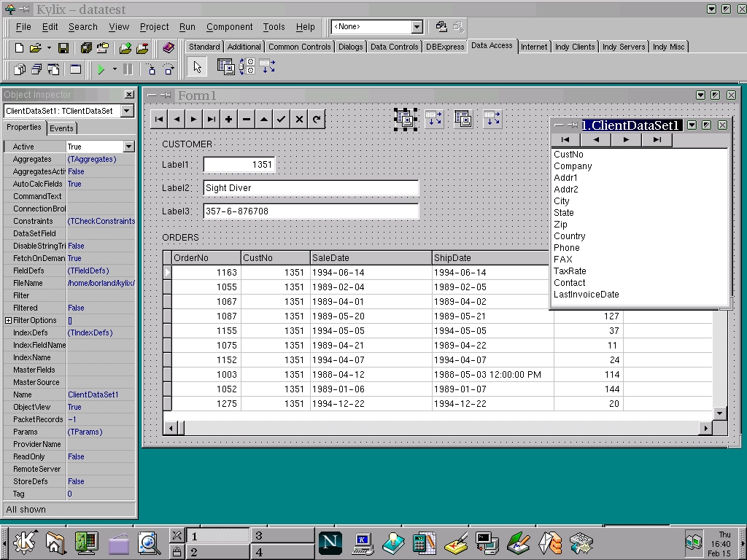Image resolution: width=747 pixels, height=560 pixels.
Task: Switch to the Events tab
Action: pyautogui.click(x=61, y=128)
